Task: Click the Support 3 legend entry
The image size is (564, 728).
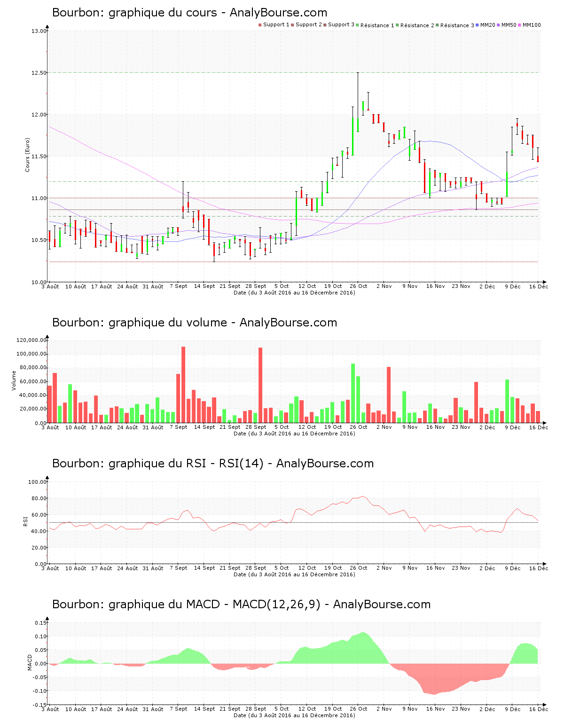Action: (x=339, y=25)
